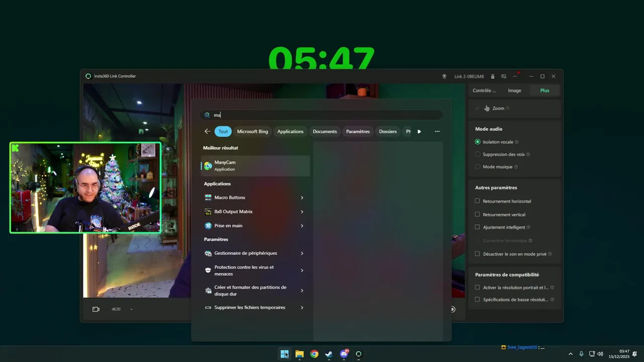Image resolution: width=644 pixels, height=362 pixels.
Task: Check Spécifications de basse résolution option
Action: coord(477,300)
